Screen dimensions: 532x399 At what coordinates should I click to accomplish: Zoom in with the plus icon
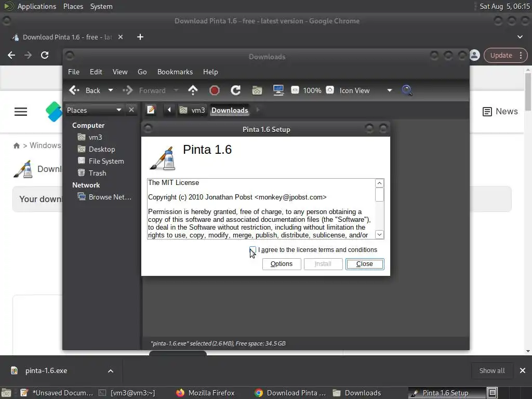[330, 90]
